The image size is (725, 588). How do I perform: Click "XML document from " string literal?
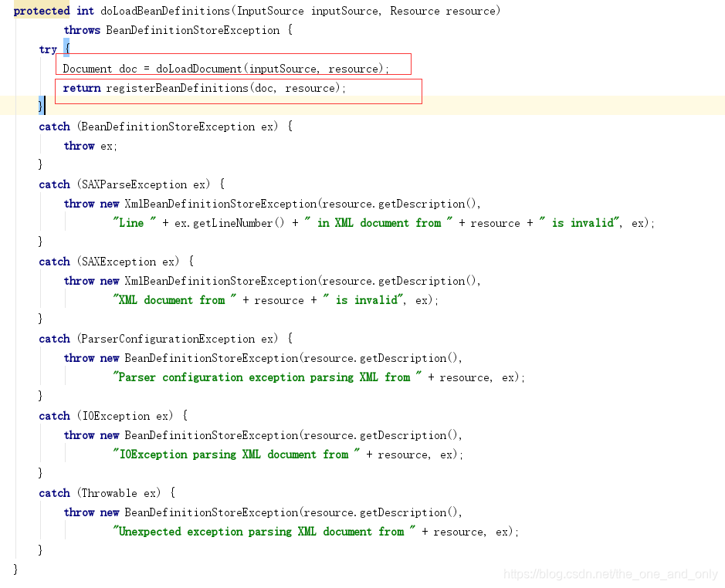coord(174,300)
